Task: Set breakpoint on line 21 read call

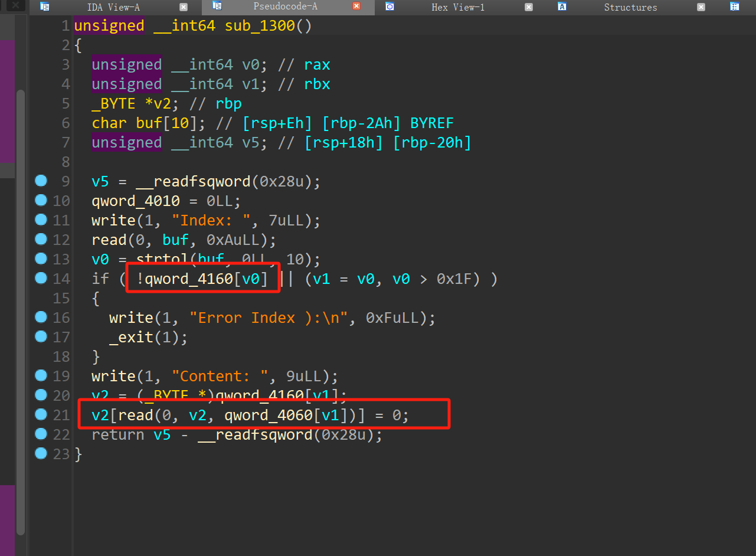Action: click(41, 415)
